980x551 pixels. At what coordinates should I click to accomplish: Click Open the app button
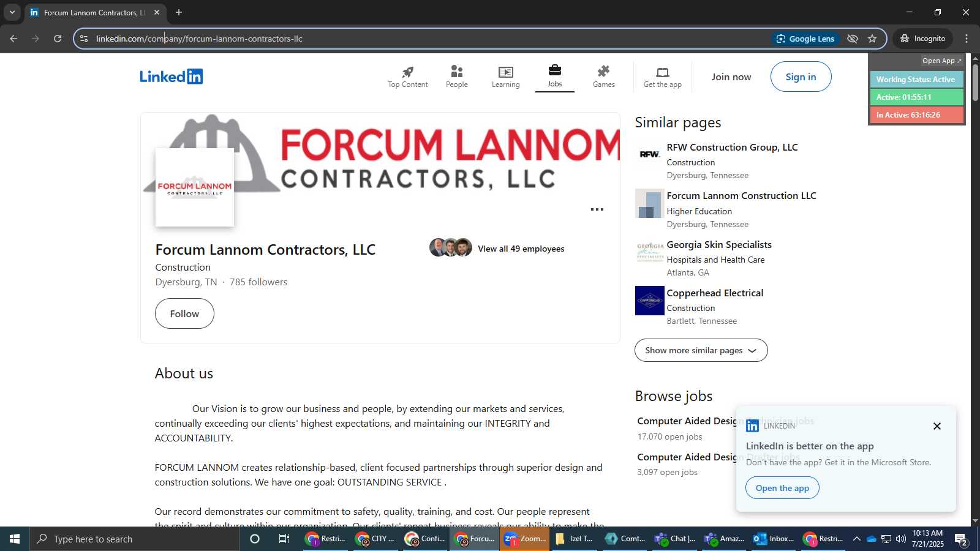coord(782,488)
